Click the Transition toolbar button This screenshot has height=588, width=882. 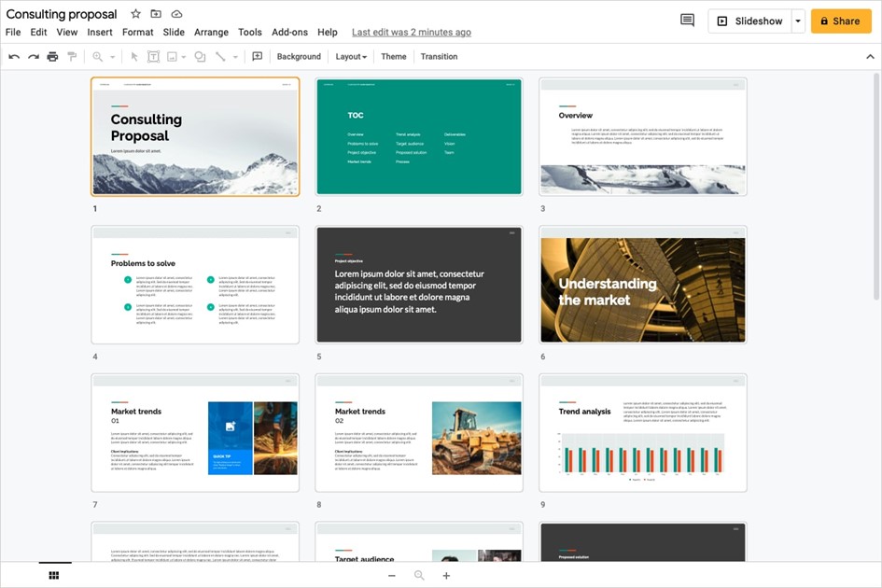(439, 57)
